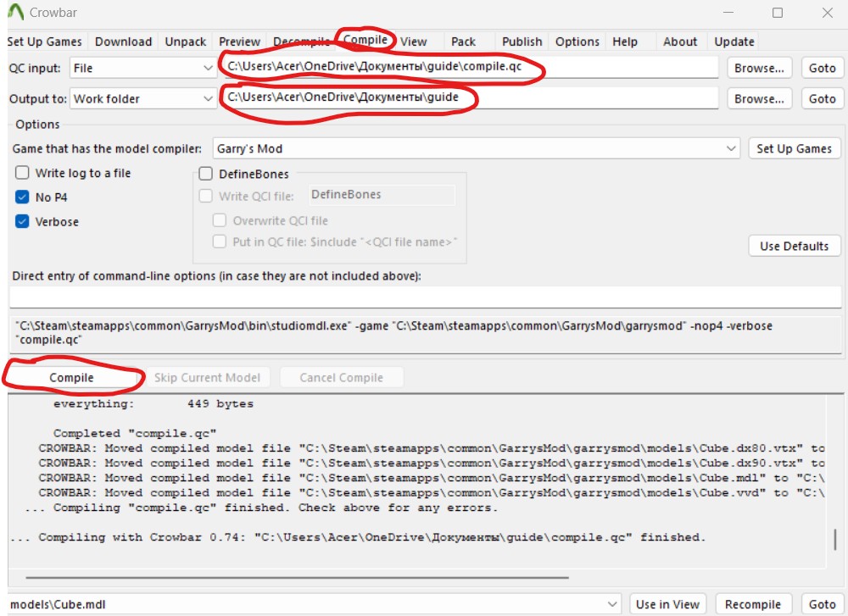Expand the QC input type dropdown
Screen dimensions: 848x616
(x=142, y=68)
